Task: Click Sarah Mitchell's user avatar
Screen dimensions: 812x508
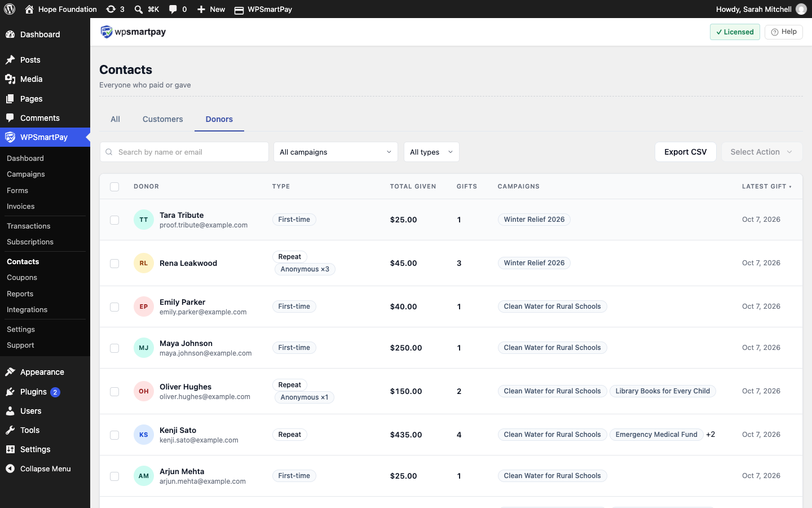Action: [801, 9]
